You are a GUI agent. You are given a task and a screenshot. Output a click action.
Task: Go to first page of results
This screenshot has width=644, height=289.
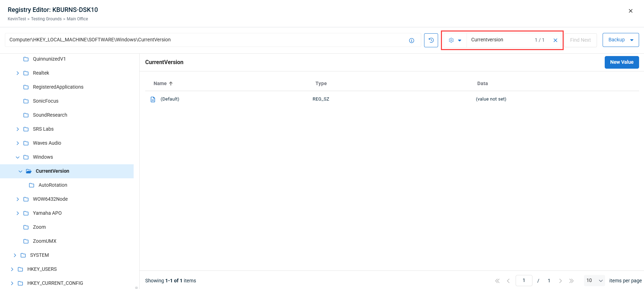[497, 281]
